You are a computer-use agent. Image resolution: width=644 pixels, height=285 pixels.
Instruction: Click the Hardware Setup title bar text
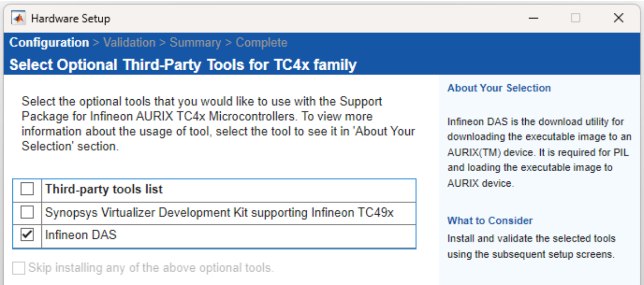[70, 18]
